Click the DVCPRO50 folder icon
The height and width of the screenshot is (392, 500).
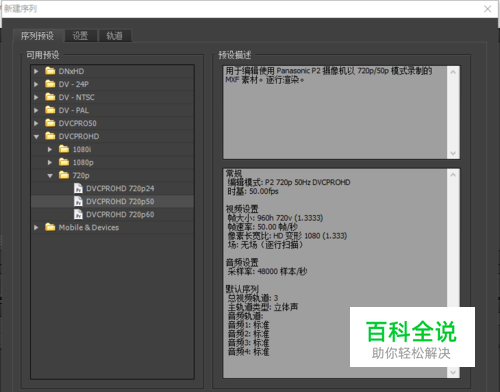[50, 123]
